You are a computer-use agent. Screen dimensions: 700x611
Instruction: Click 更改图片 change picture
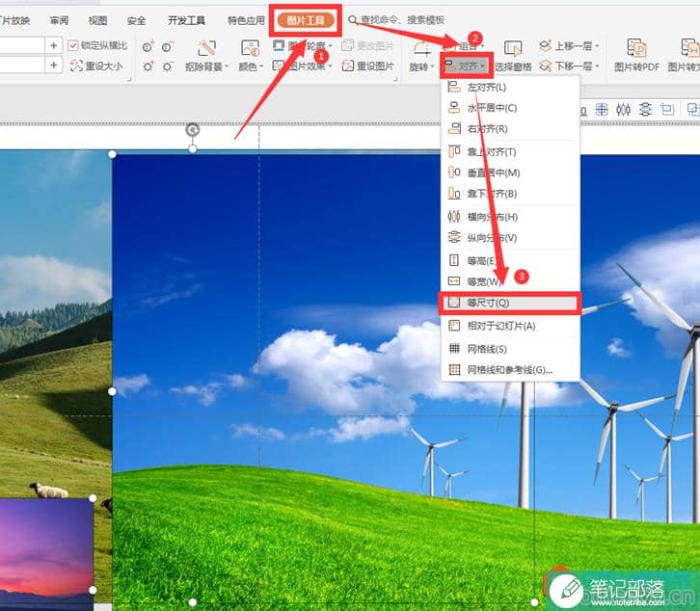[x=368, y=45]
